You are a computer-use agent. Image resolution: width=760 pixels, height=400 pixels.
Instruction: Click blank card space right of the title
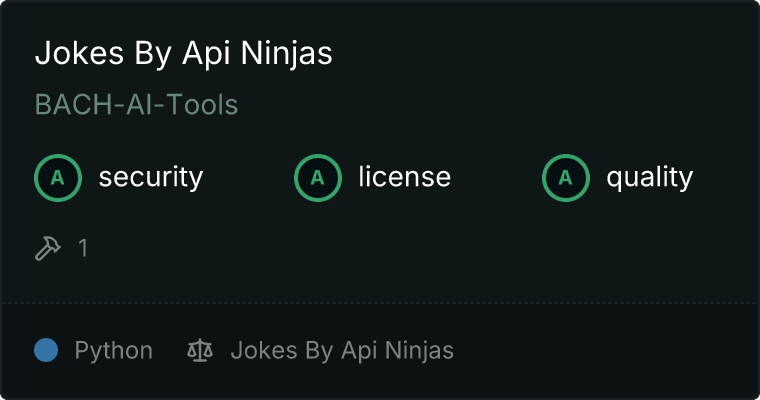click(x=540, y=54)
